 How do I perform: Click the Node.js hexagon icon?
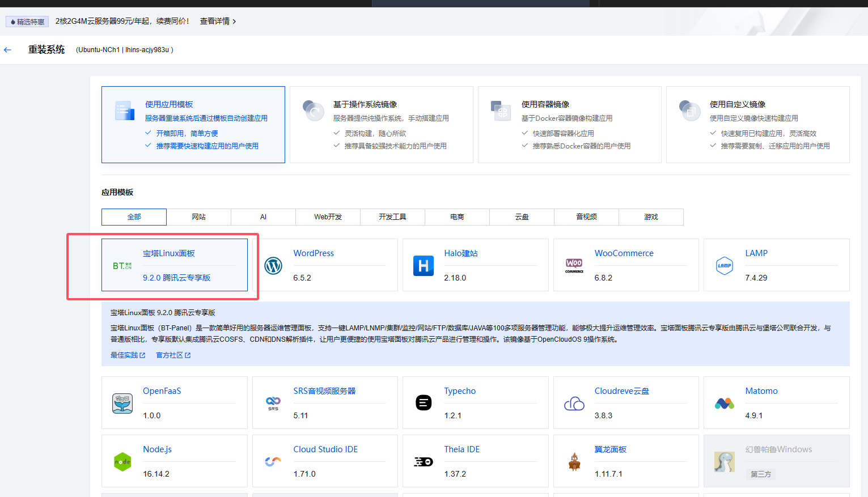coord(122,462)
